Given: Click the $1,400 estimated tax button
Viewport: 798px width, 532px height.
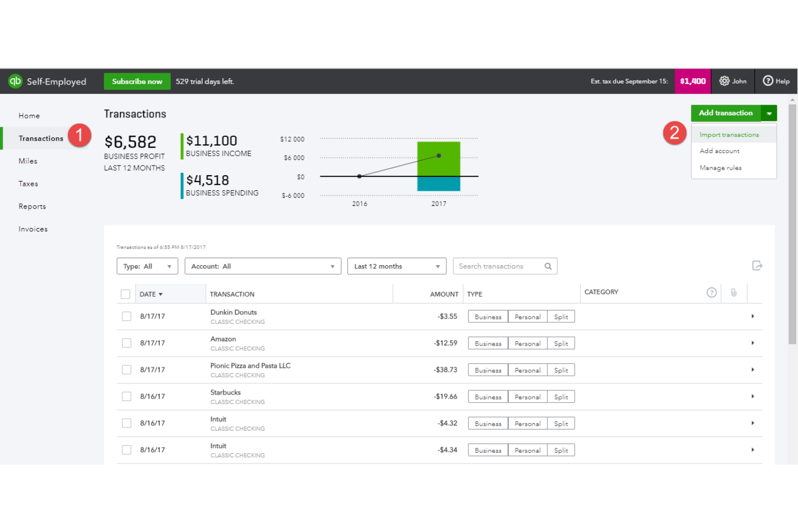Looking at the screenshot, I should [693, 81].
